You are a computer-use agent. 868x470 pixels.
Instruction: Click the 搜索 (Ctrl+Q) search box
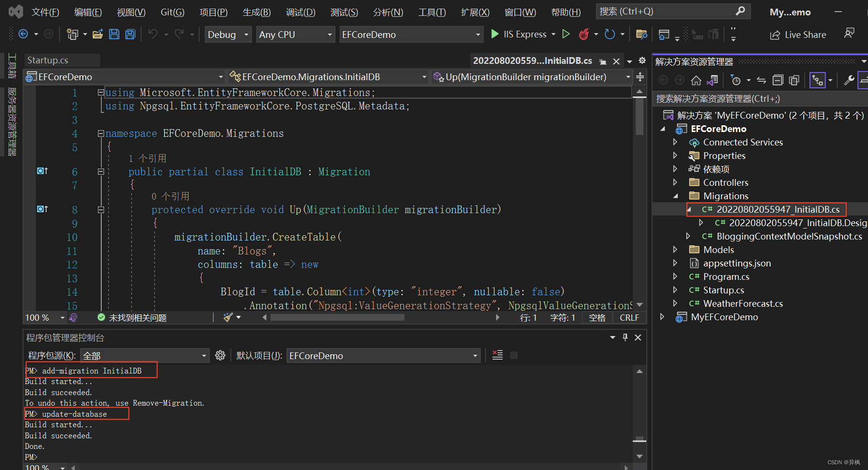(x=673, y=11)
